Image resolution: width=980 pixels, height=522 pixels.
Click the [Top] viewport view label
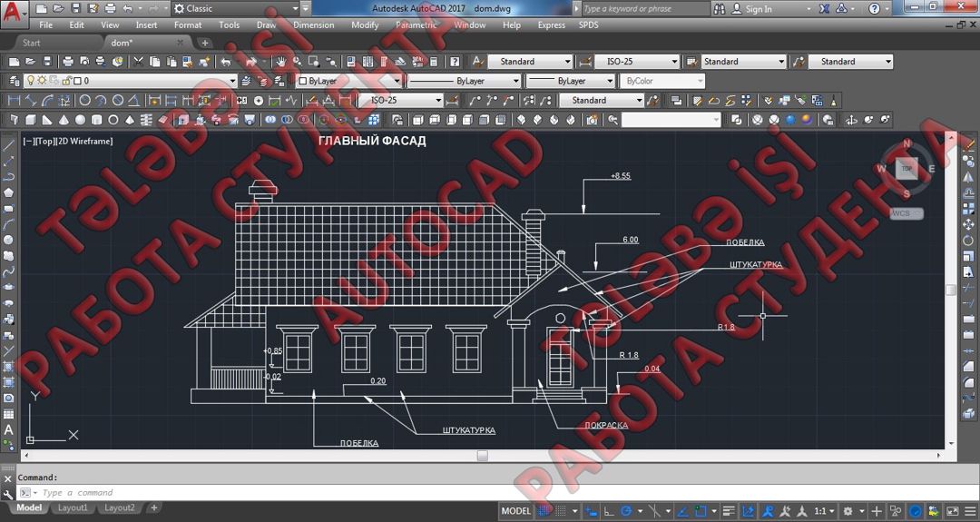pyautogui.click(x=44, y=142)
